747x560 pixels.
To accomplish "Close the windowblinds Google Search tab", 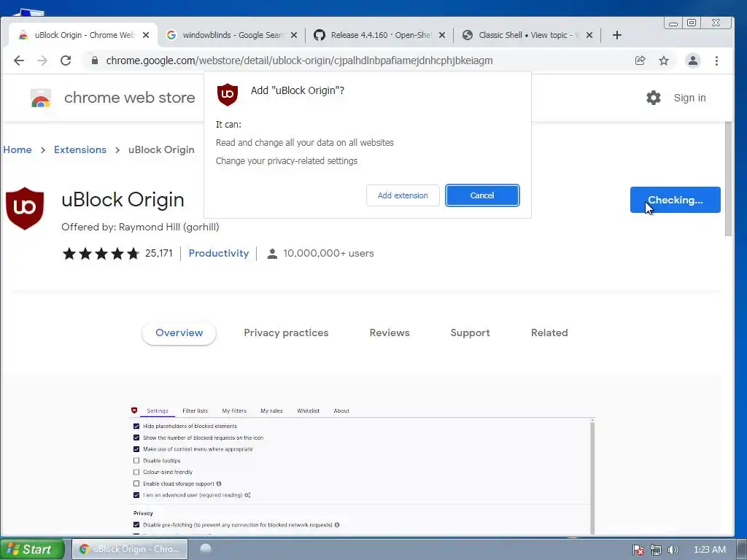I will point(294,35).
